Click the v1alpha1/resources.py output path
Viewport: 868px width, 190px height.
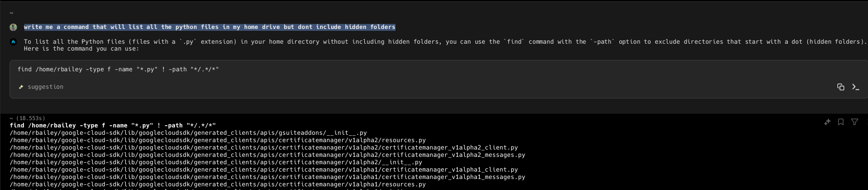pos(218,184)
